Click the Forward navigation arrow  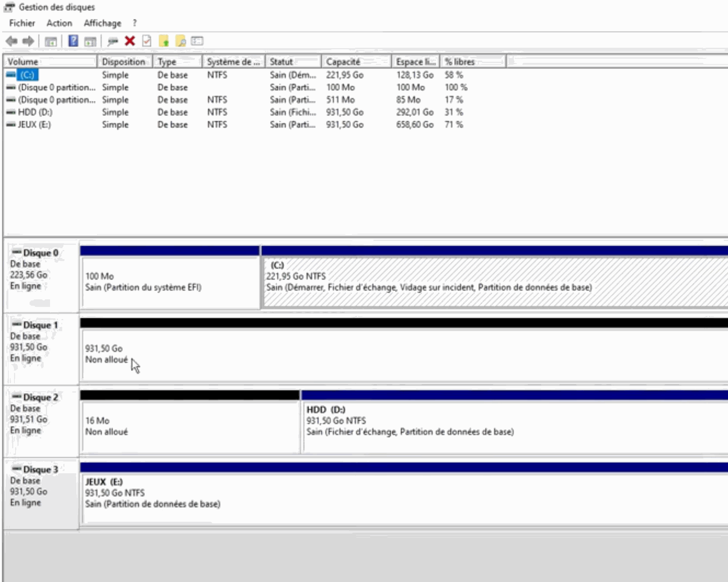28,41
